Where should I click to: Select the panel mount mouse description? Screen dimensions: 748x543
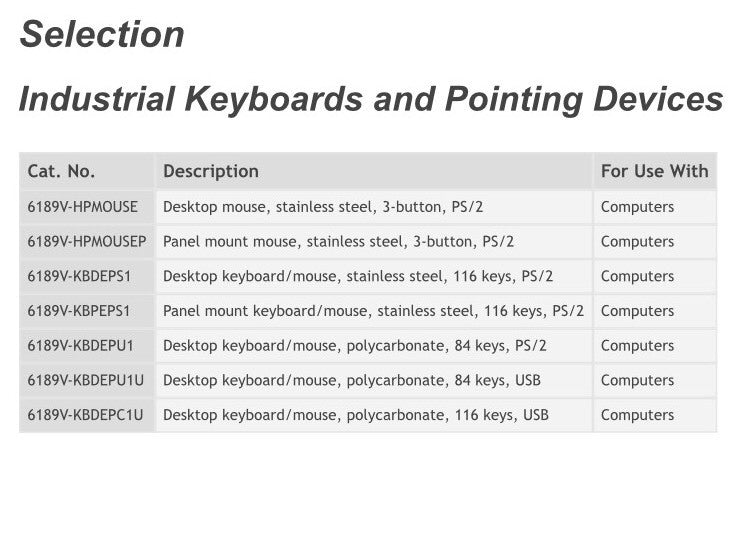click(338, 241)
